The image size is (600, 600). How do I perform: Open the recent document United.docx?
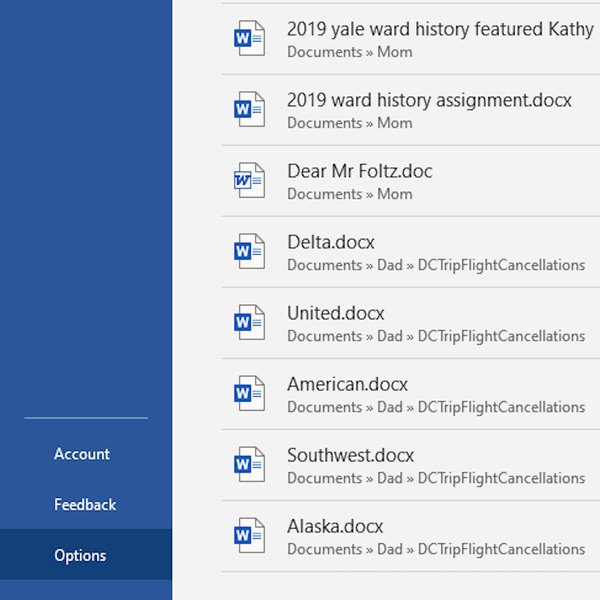click(x=336, y=313)
